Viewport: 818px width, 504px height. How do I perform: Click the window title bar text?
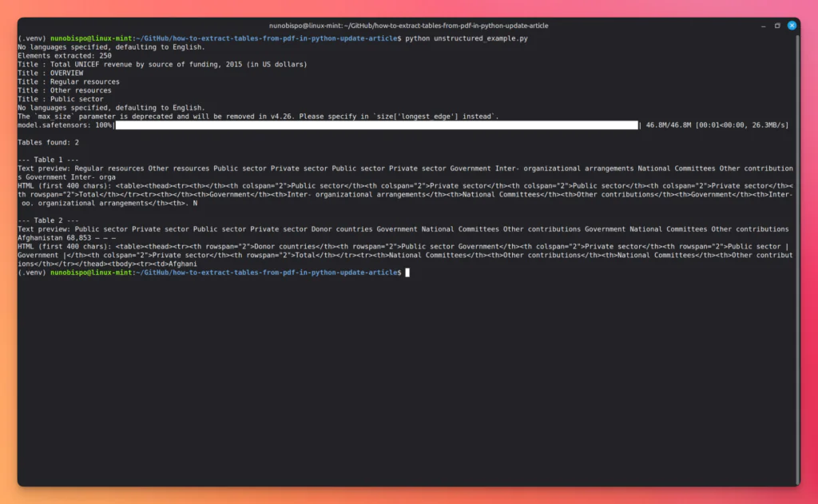tap(408, 26)
